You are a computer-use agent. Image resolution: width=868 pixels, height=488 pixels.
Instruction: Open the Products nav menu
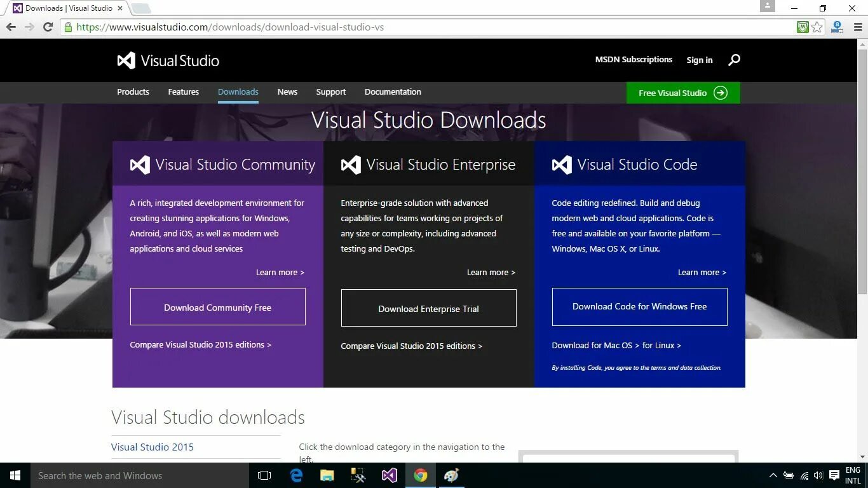click(x=133, y=92)
